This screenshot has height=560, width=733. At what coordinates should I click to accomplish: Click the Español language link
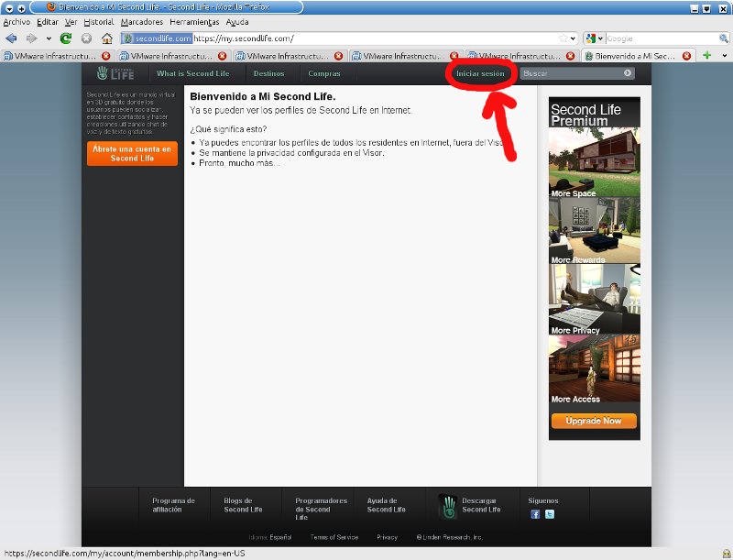tap(280, 537)
